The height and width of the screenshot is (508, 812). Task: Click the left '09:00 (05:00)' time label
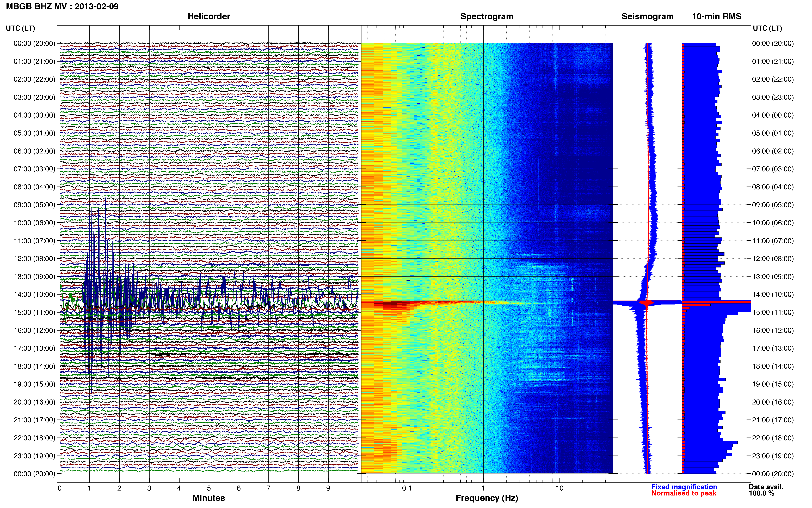click(x=34, y=205)
